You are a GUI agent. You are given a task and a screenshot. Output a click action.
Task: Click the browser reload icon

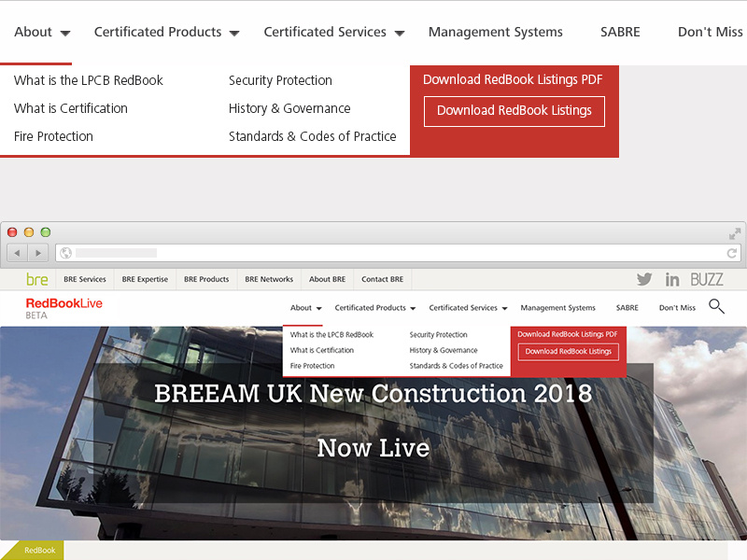[732, 253]
